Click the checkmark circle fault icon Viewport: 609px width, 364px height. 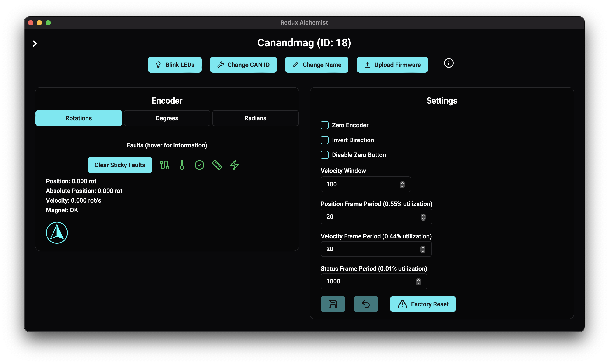tap(199, 165)
